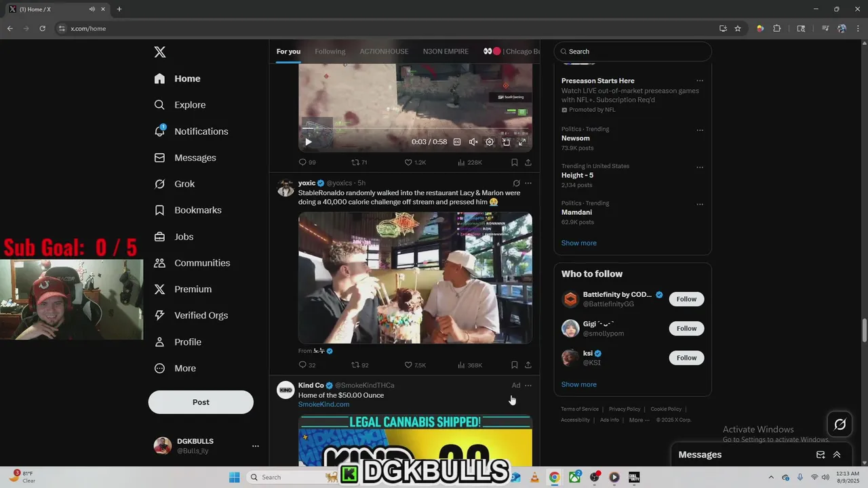The image size is (868, 488).
Task: Open the floating Grok button
Action: [840, 424]
